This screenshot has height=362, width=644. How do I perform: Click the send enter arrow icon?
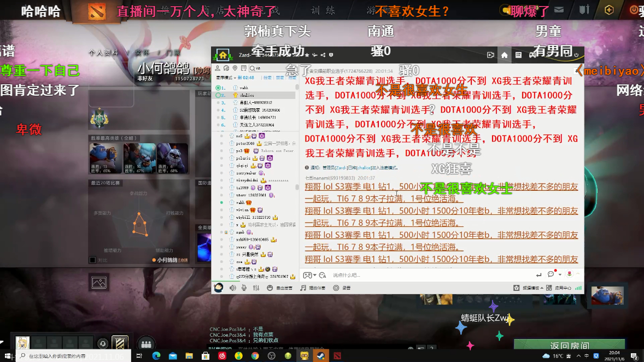point(538,275)
